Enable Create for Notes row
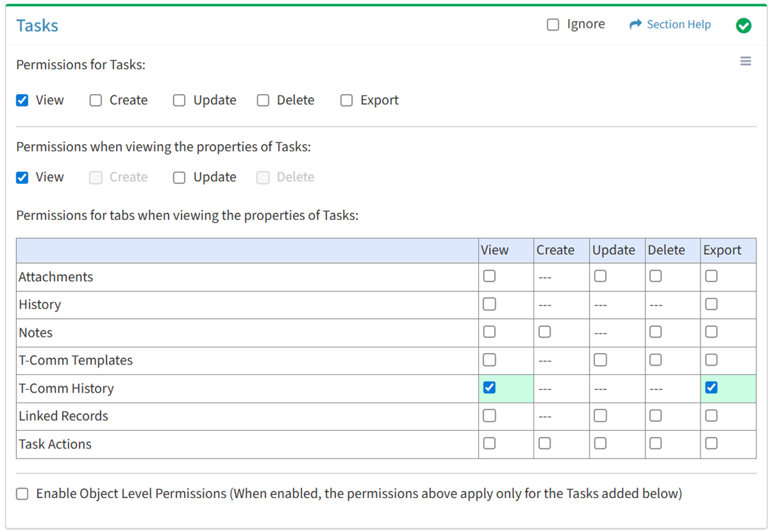This screenshot has height=532, width=772. (544, 332)
